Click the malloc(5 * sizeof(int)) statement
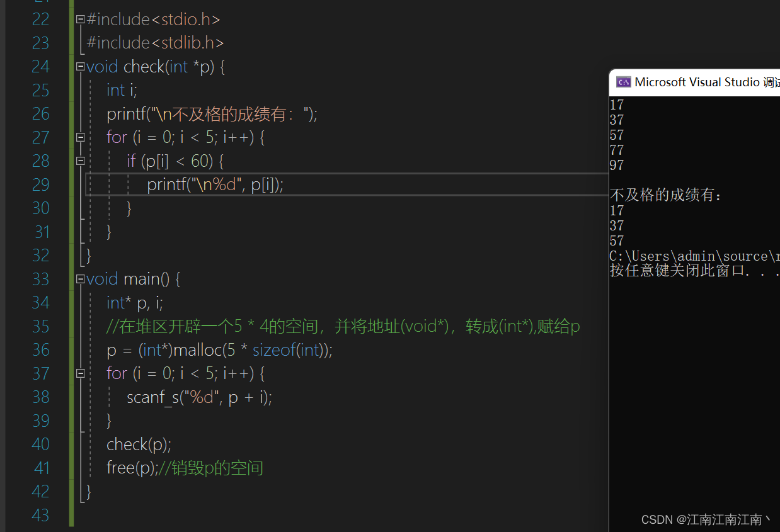Screen dimensions: 780x532 (x=220, y=350)
